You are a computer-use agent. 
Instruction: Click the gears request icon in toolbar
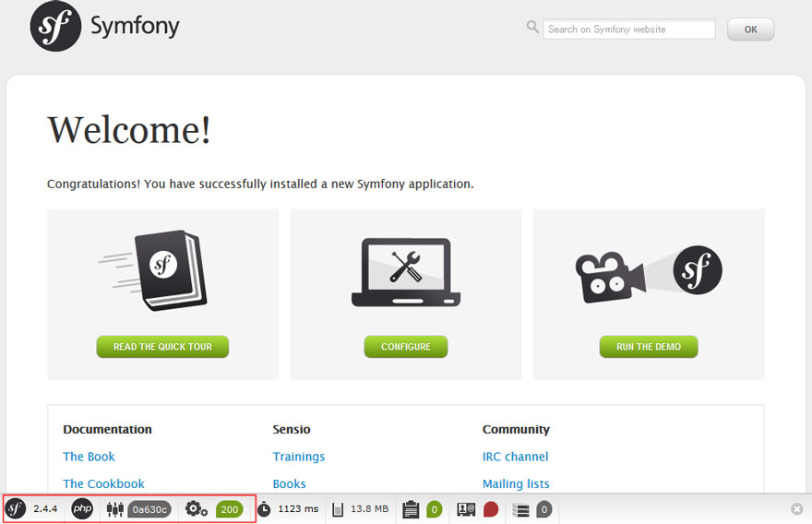pos(197,508)
